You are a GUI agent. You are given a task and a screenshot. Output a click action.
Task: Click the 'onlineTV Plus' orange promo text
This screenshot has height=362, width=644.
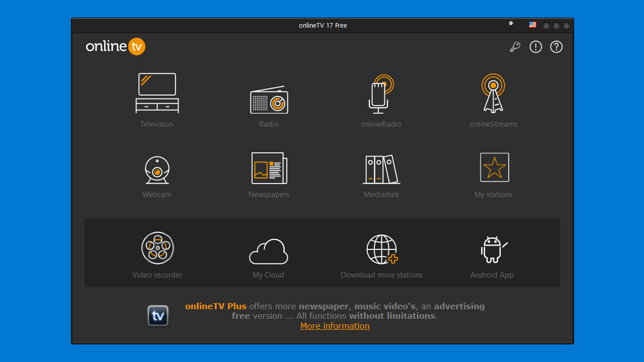[x=216, y=306]
